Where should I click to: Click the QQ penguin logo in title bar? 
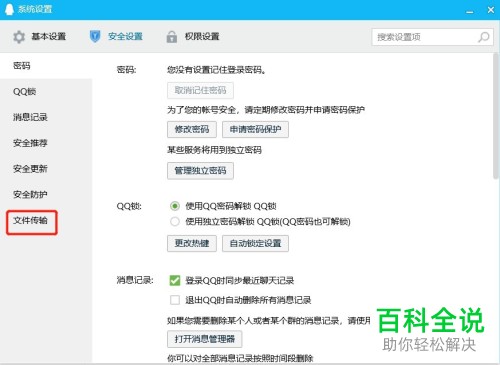pos(9,9)
